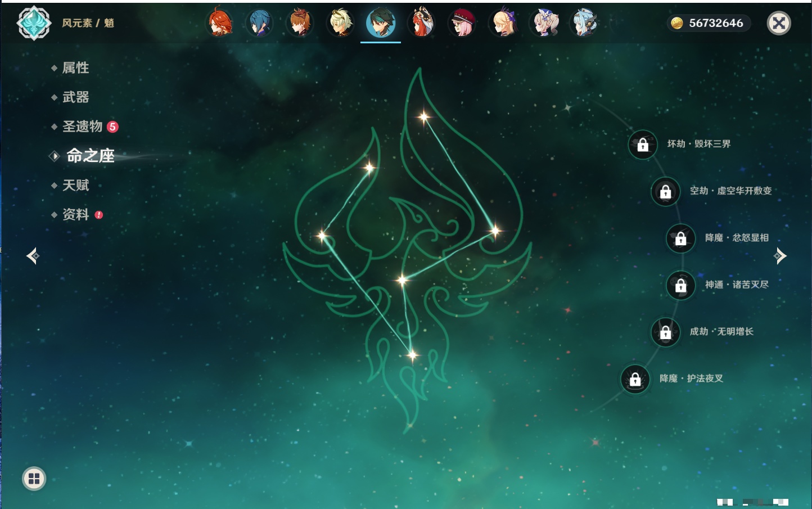Select the red long-haired character avatar
This screenshot has width=812, height=509.
(x=219, y=23)
